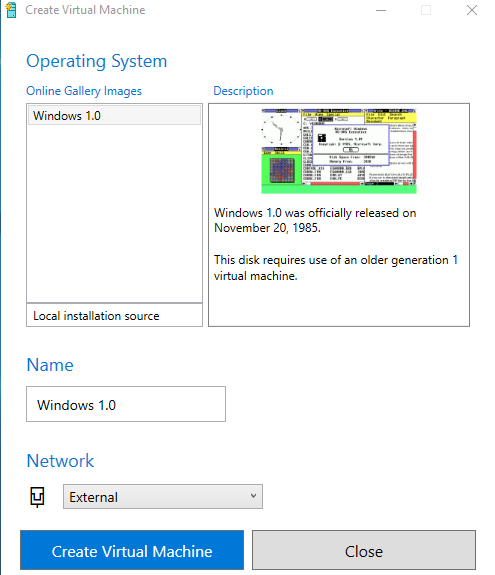Click into the Name text field
495x575 pixels.
[126, 404]
